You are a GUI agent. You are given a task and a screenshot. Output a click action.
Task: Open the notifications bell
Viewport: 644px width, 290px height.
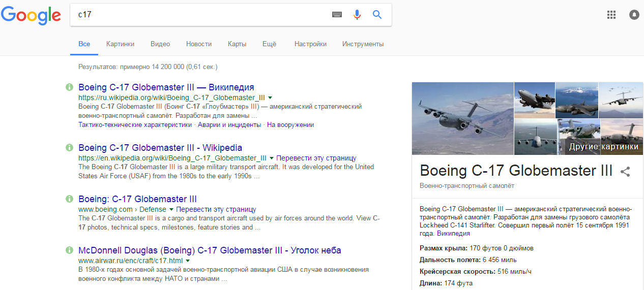point(634,15)
